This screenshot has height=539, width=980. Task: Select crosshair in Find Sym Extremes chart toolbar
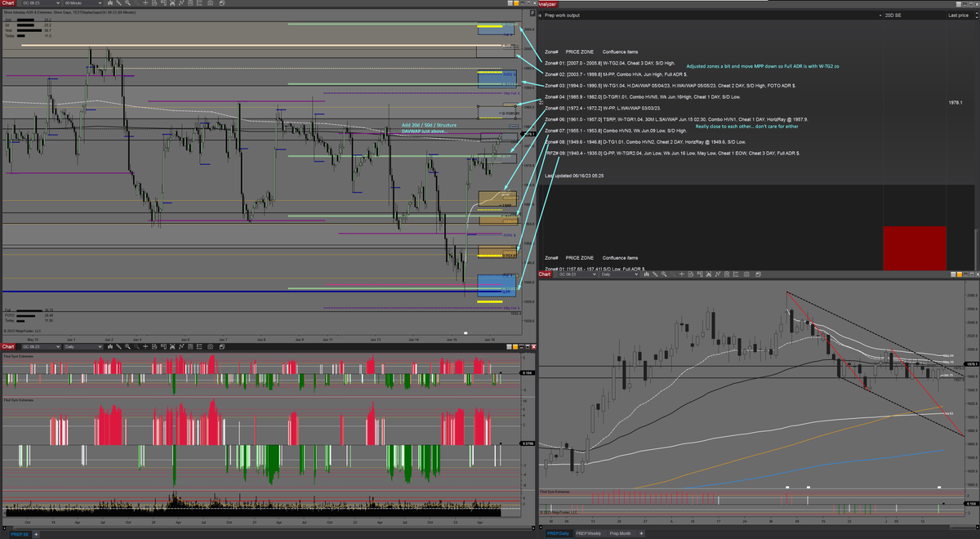[145, 346]
